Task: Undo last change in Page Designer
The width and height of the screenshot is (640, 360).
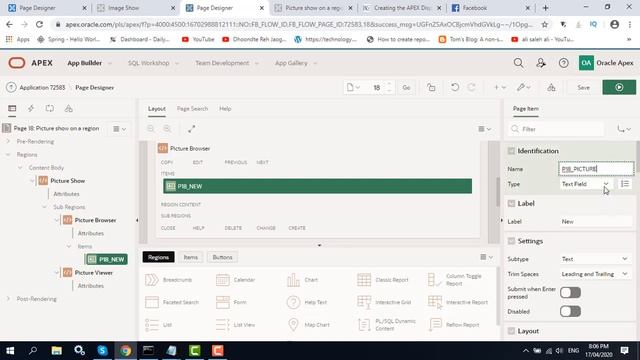Action: pyautogui.click(x=455, y=87)
